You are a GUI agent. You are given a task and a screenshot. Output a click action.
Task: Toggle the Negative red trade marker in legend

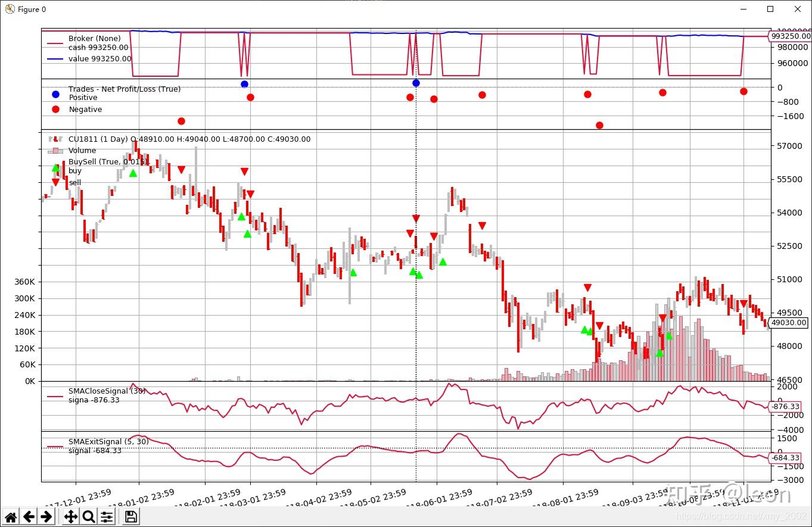(54, 109)
